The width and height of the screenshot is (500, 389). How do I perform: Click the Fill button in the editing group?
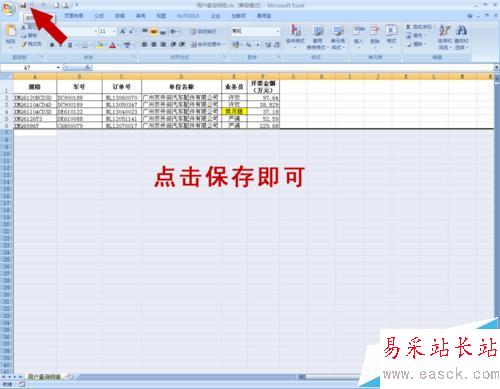coord(415,35)
